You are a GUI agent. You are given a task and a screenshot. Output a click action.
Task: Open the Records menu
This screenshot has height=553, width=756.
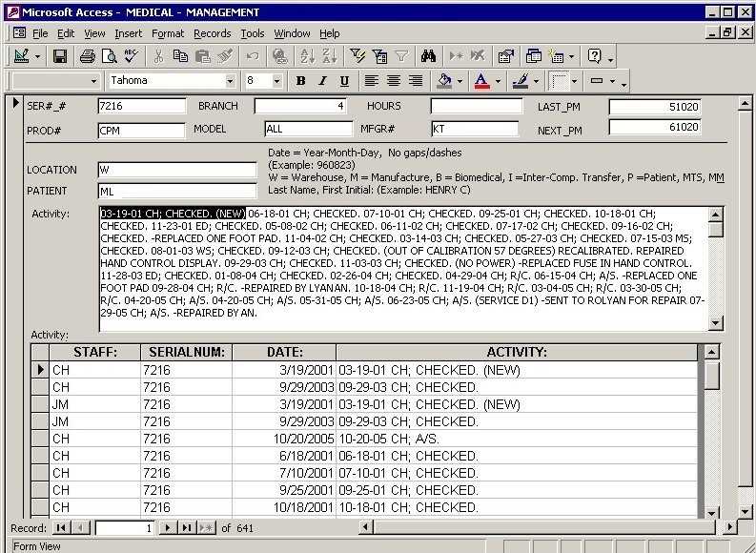[x=212, y=33]
